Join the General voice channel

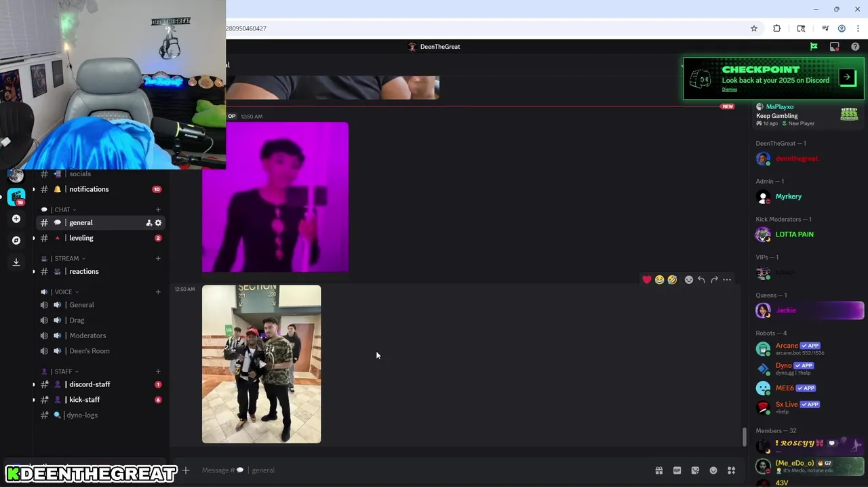[x=100, y=305]
